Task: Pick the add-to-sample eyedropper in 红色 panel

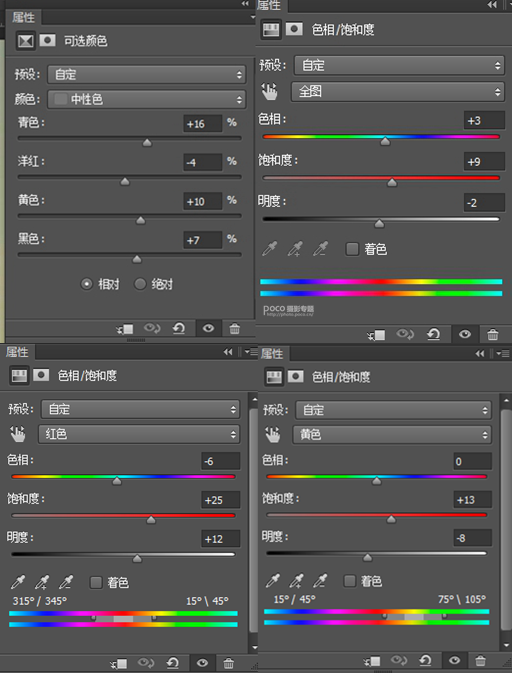Action: [42, 582]
